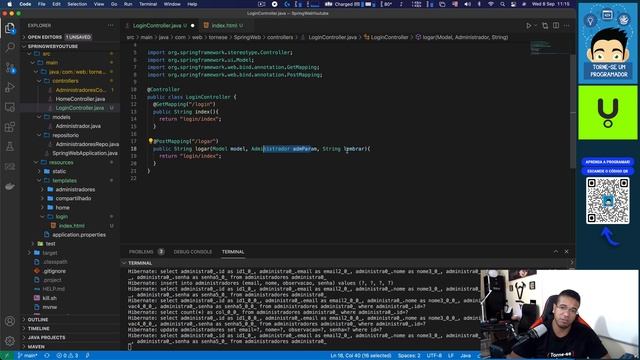Open errors and warnings count in status bar
Screen dimensions: 640x360
pos(67,356)
